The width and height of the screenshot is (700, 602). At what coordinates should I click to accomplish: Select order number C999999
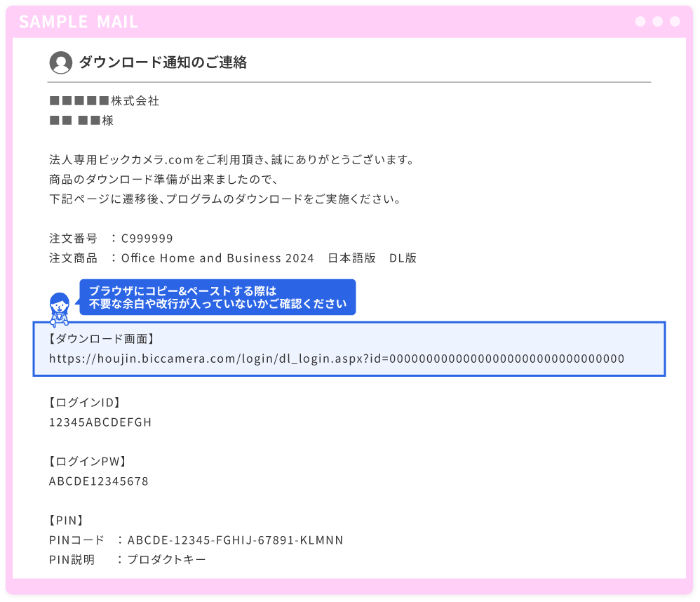coord(147,239)
